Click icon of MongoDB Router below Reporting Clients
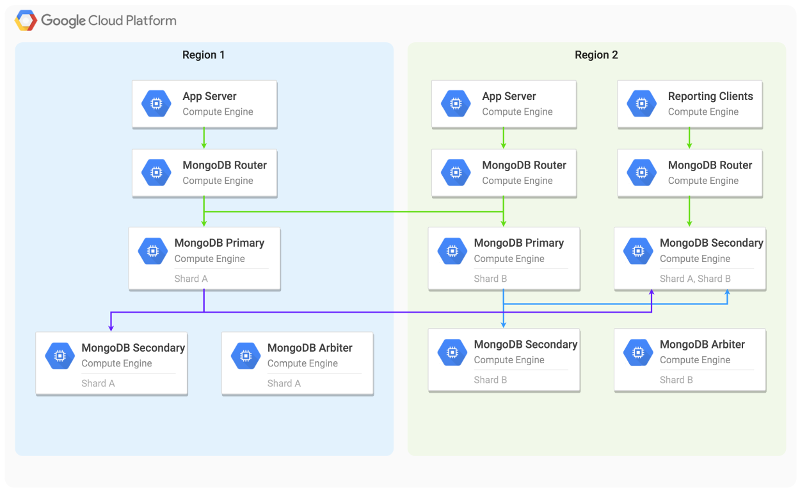The width and height of the screenshot is (800, 492). [641, 173]
